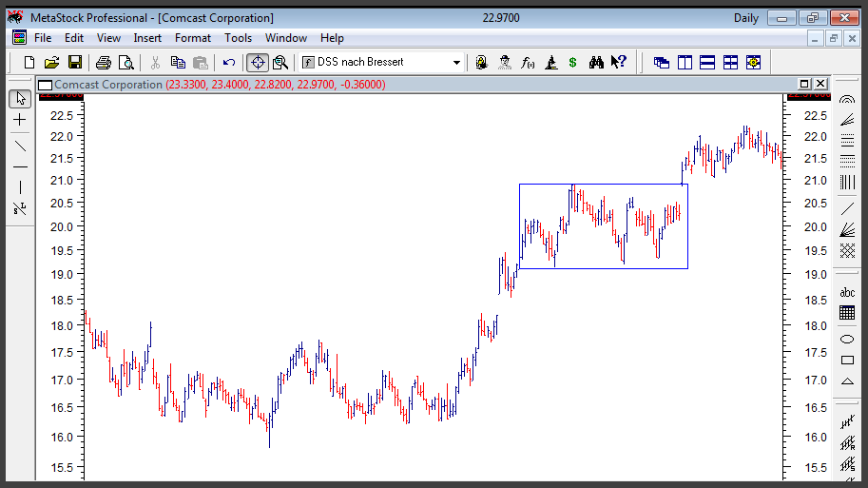
Task: Open the View menu
Action: [x=108, y=38]
